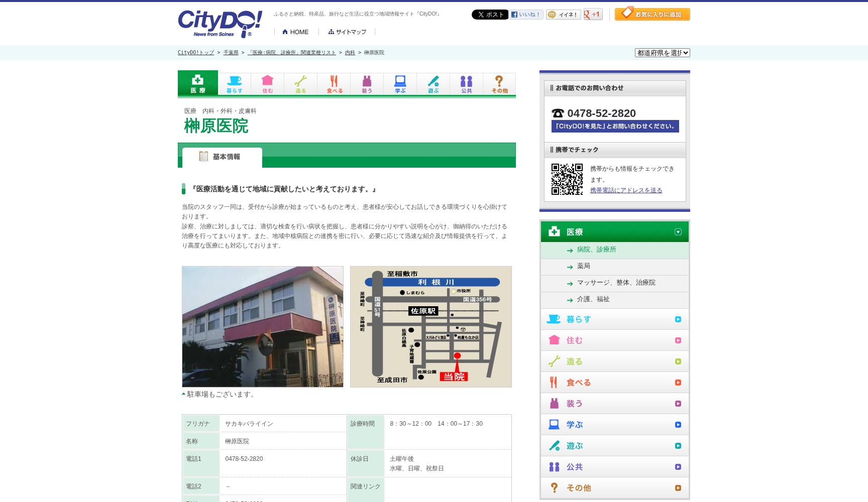The height and width of the screenshot is (502, 868).
Task: Click CityDO!トップ breadcrumb link
Action: [196, 53]
